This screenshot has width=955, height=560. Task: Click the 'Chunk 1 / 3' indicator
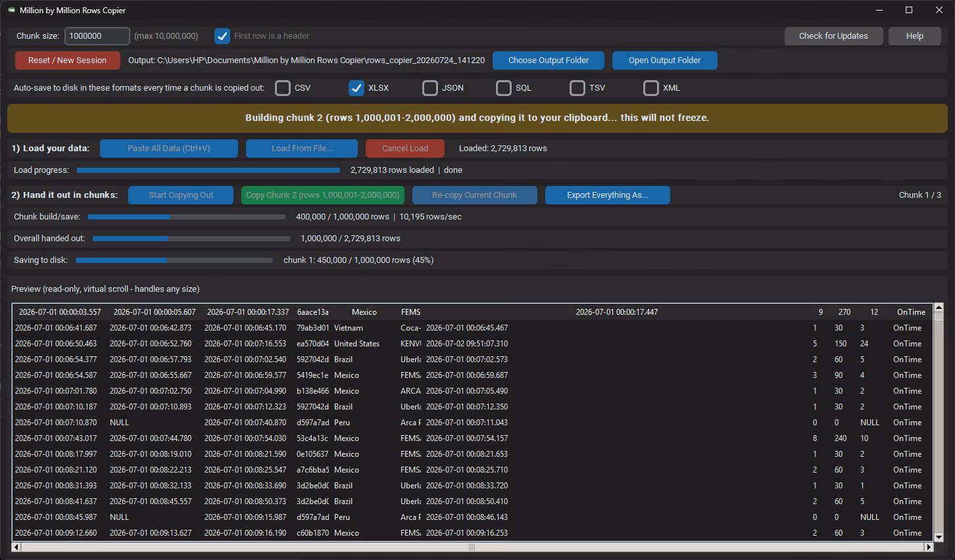point(920,195)
